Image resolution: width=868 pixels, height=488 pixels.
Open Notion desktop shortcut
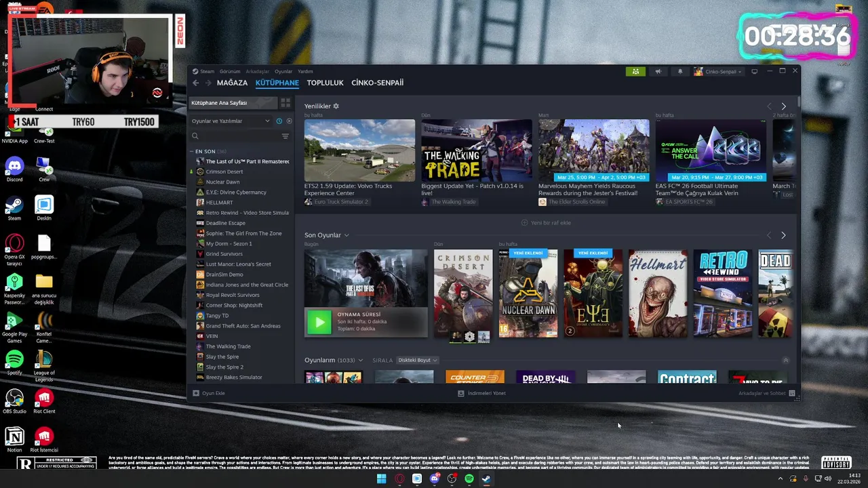tap(14, 440)
